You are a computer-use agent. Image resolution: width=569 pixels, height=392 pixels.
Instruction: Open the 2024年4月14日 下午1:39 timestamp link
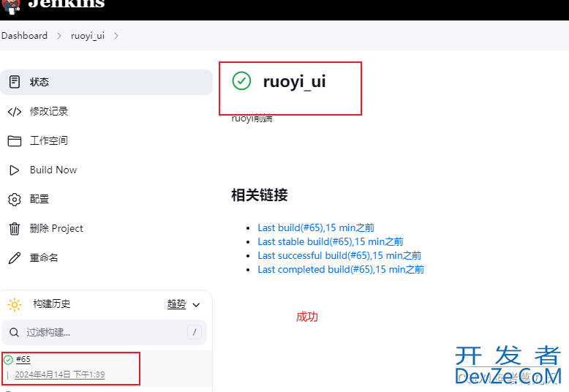tap(60, 374)
